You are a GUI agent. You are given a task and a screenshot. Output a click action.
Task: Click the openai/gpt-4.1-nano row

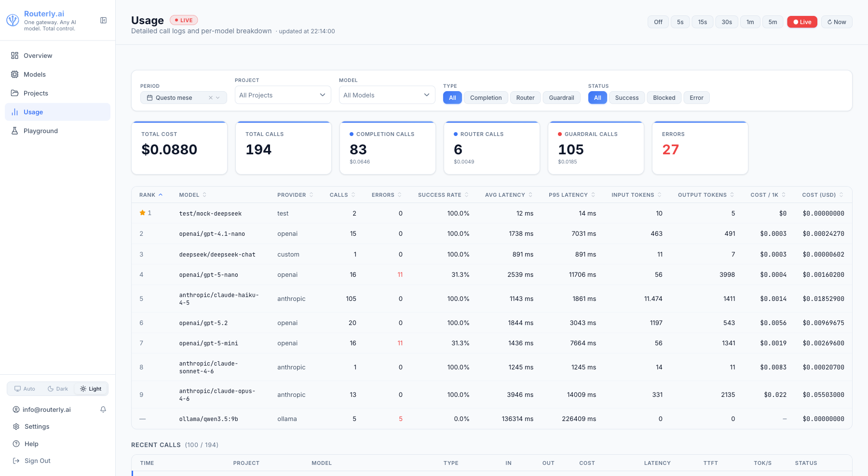tap(491, 234)
